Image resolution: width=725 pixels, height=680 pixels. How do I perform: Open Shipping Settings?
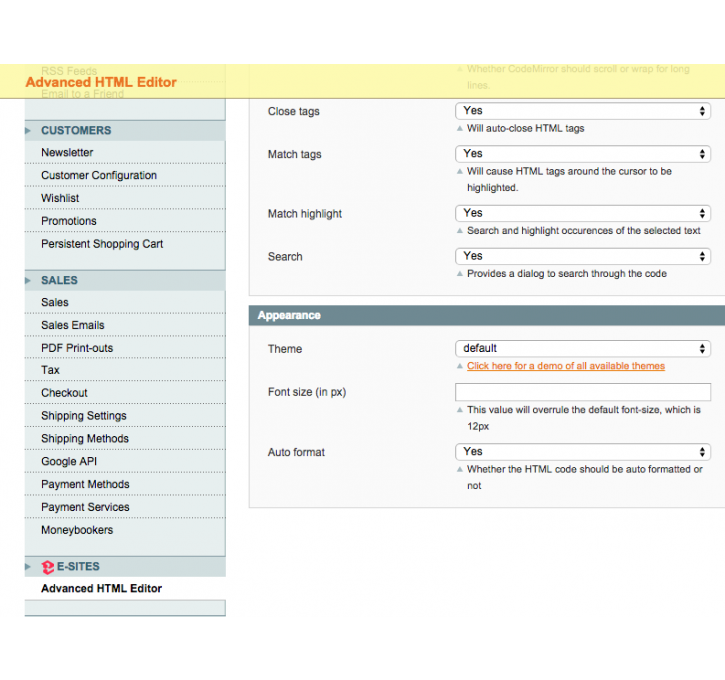(84, 416)
